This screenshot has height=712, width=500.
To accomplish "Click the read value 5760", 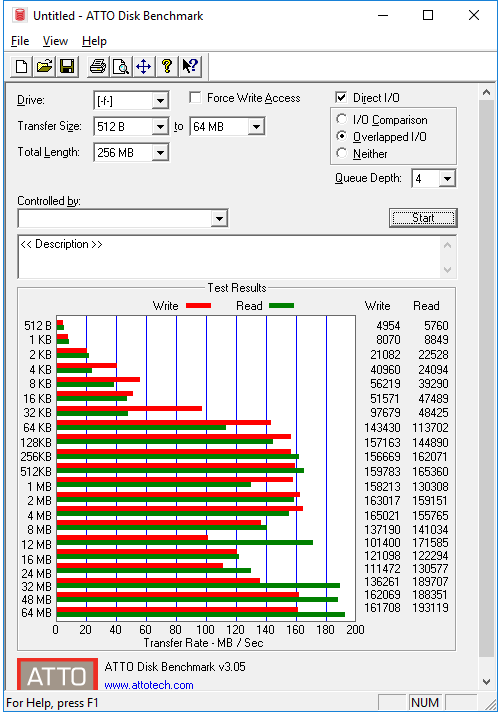I will click(436, 326).
